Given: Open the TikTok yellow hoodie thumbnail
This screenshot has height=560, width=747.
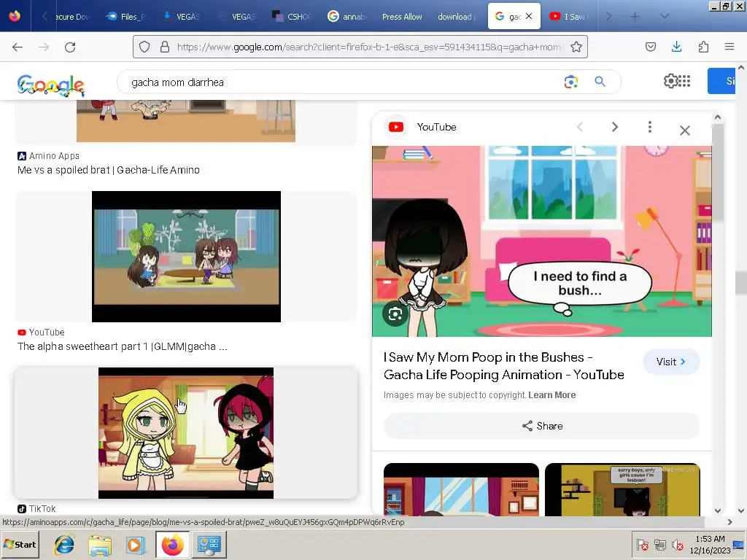Looking at the screenshot, I should tap(186, 433).
